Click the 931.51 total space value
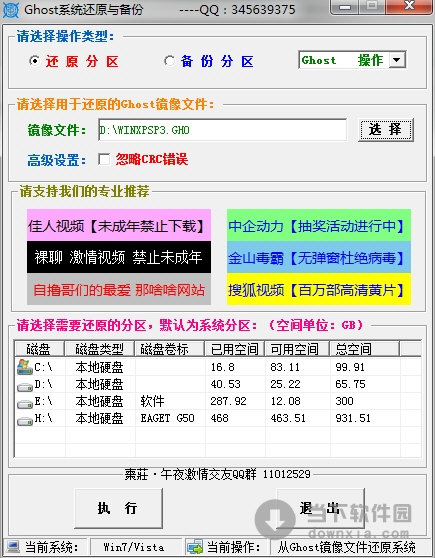 [x=353, y=418]
